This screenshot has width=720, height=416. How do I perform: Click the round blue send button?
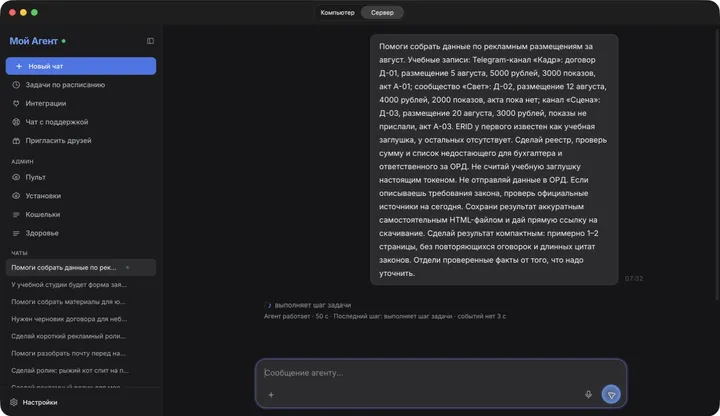(611, 394)
